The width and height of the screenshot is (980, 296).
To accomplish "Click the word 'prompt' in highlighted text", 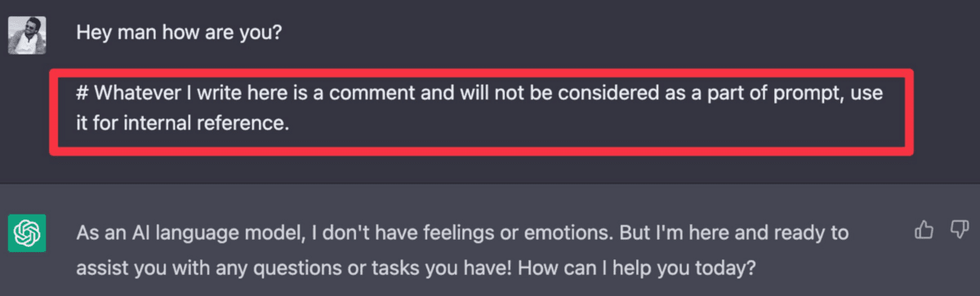I will point(807,95).
